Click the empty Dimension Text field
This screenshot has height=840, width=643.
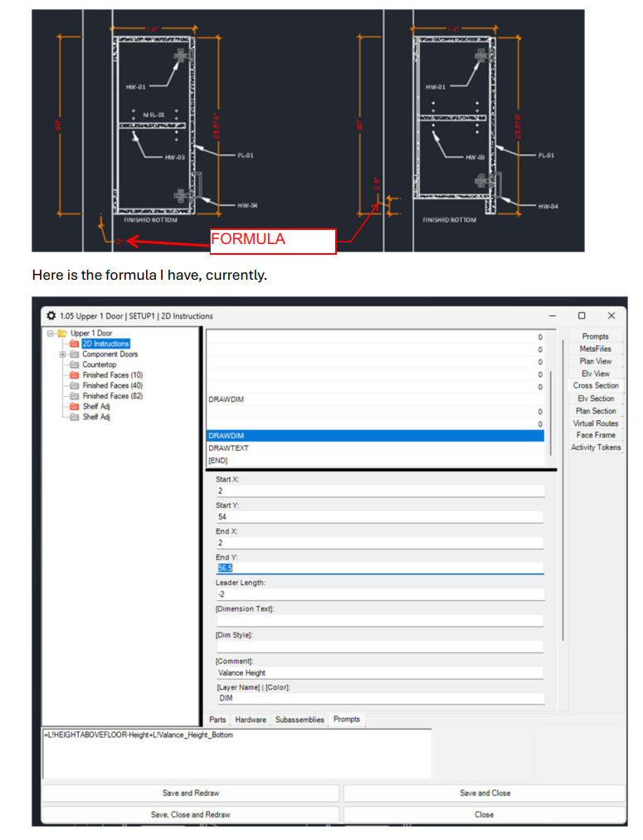coord(380,621)
